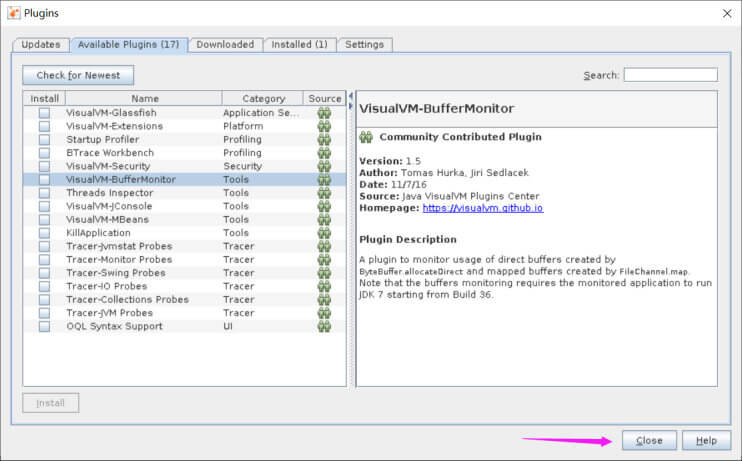The image size is (742, 461).
Task: Click the source icon for VisualVM-Extensions
Action: [324, 126]
